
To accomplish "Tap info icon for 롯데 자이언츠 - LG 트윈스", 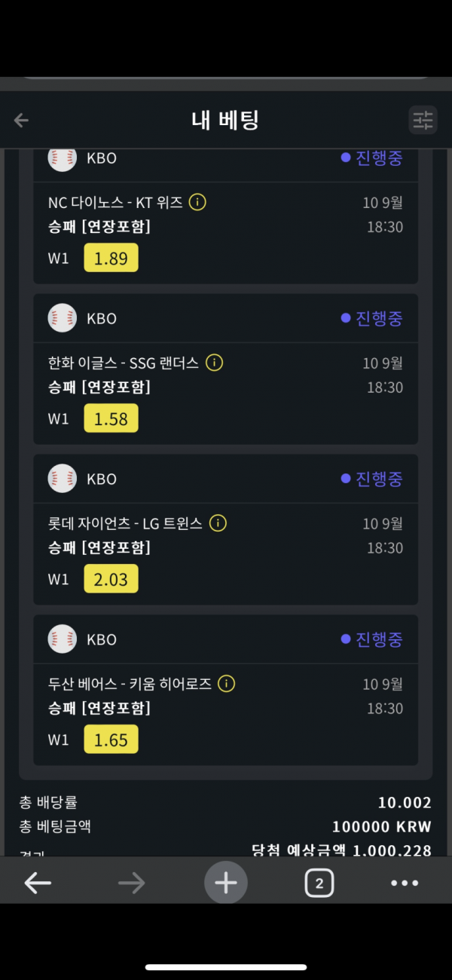I will pos(218,523).
